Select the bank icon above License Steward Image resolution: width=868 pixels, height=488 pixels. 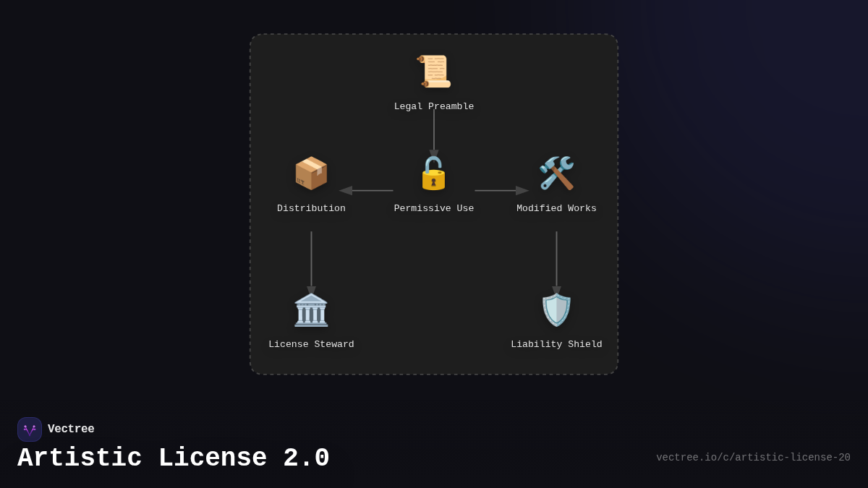(x=311, y=309)
